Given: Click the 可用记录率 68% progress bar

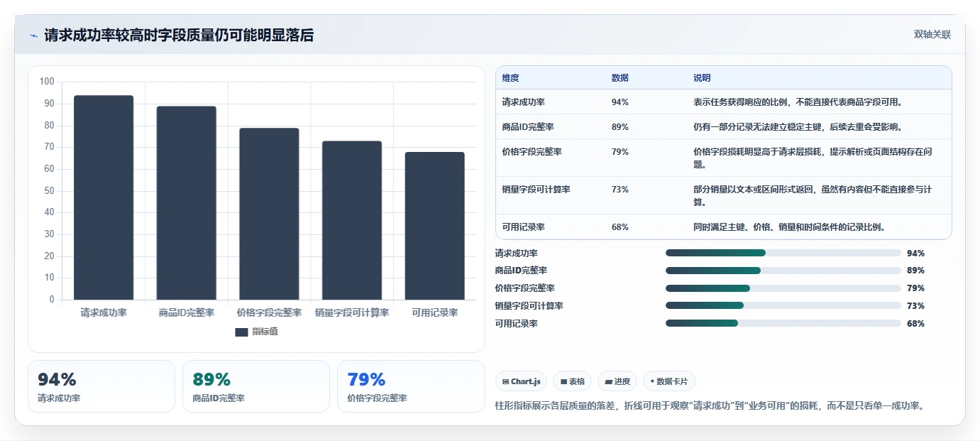Looking at the screenshot, I should 783,323.
